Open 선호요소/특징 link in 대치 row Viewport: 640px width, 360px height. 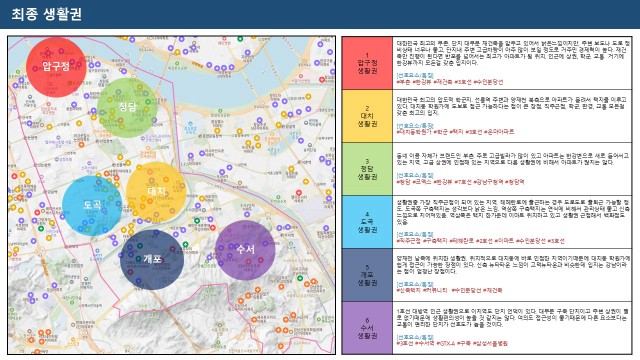tap(415, 126)
